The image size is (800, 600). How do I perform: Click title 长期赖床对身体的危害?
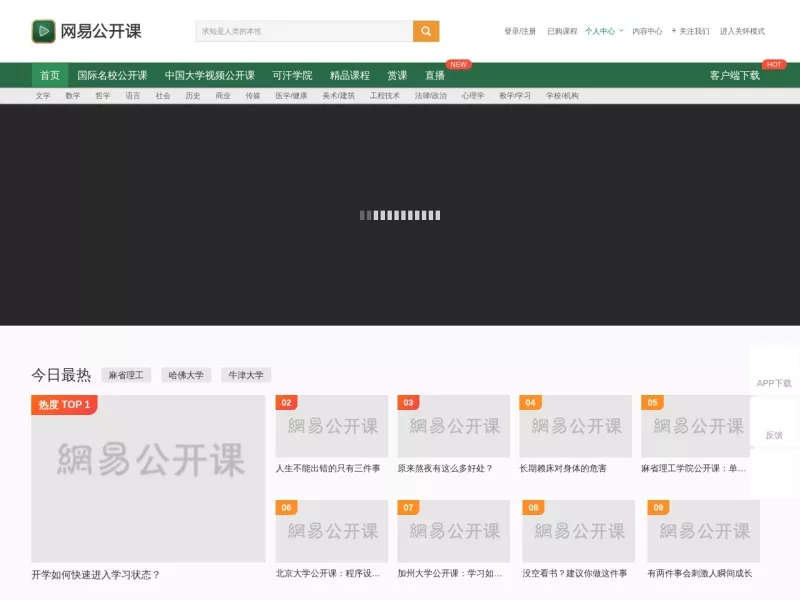pyautogui.click(x=563, y=468)
